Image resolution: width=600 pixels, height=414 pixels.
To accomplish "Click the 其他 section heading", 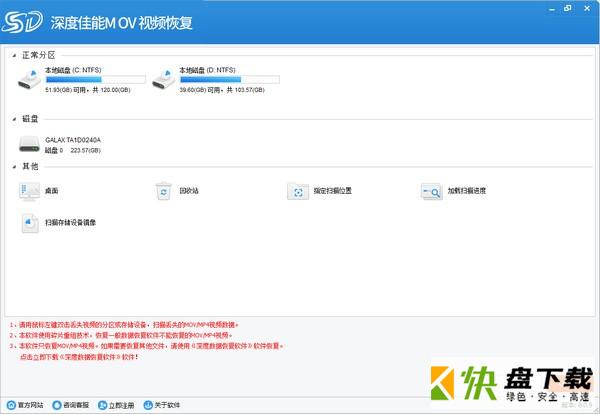I will [x=30, y=166].
